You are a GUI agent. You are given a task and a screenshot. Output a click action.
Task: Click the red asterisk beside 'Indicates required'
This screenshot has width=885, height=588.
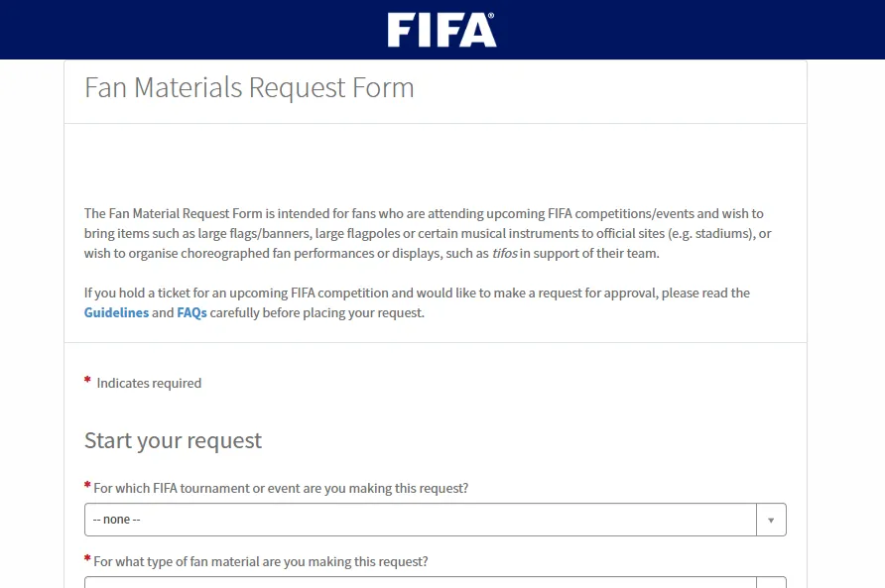click(x=87, y=381)
